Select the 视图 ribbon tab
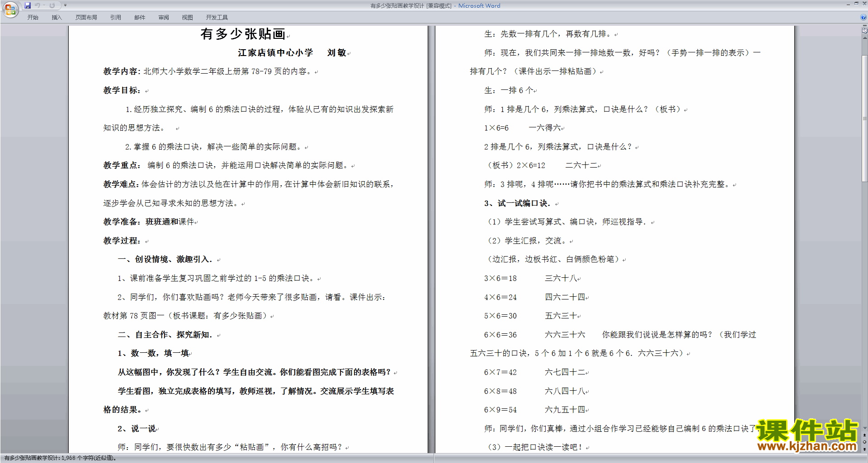This screenshot has width=868, height=463. (x=188, y=17)
